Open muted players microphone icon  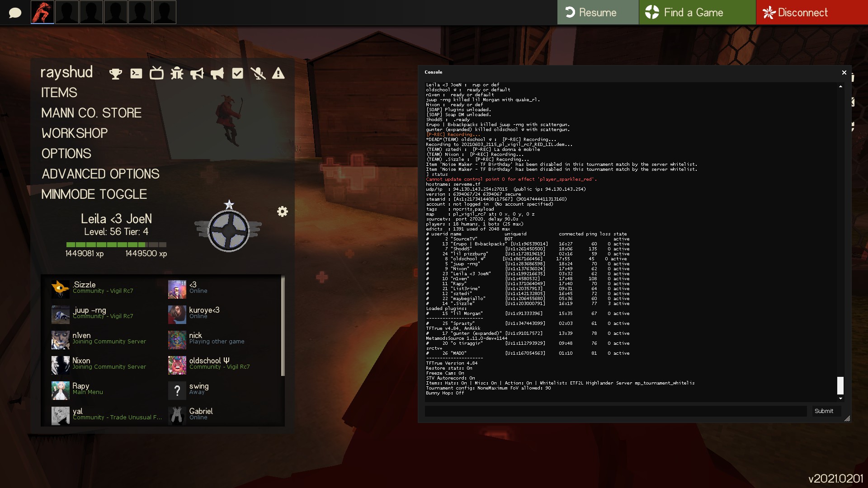(258, 74)
